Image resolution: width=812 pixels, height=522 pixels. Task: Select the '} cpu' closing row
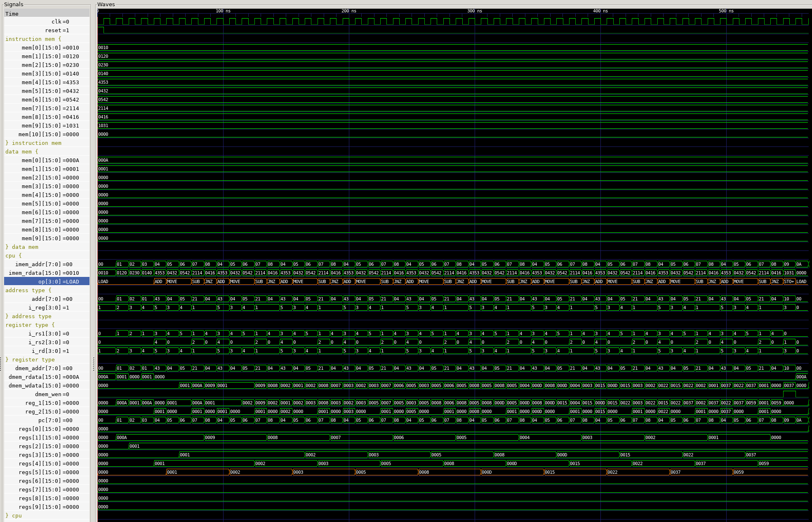tap(47, 515)
